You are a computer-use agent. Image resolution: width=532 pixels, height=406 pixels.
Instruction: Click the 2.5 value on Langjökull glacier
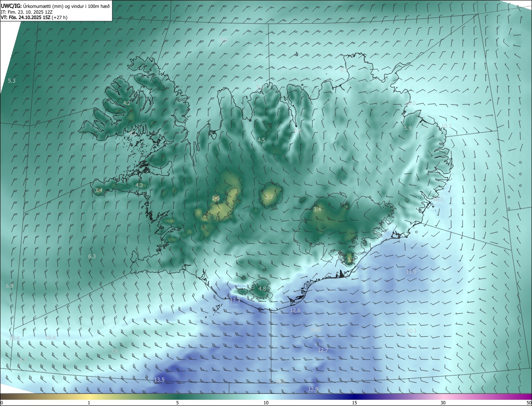pos(216,198)
